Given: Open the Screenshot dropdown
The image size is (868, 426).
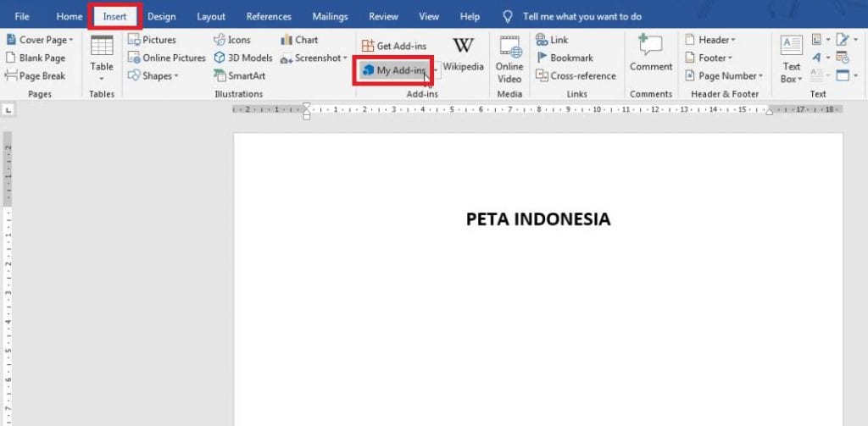Looking at the screenshot, I should point(314,58).
